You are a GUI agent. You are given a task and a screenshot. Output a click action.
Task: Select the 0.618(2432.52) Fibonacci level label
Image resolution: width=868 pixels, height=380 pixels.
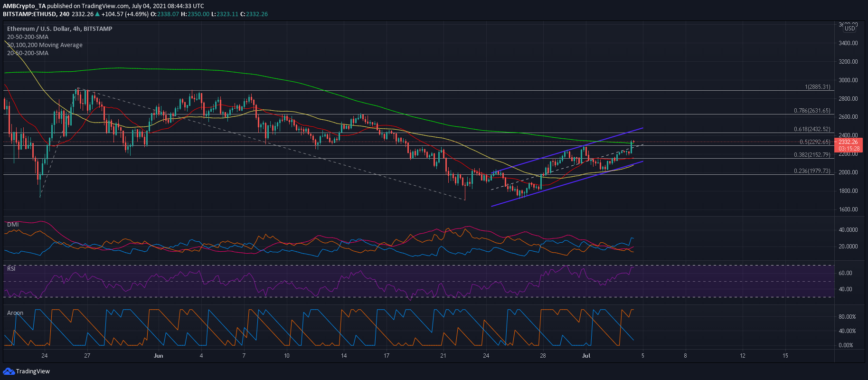click(812, 129)
